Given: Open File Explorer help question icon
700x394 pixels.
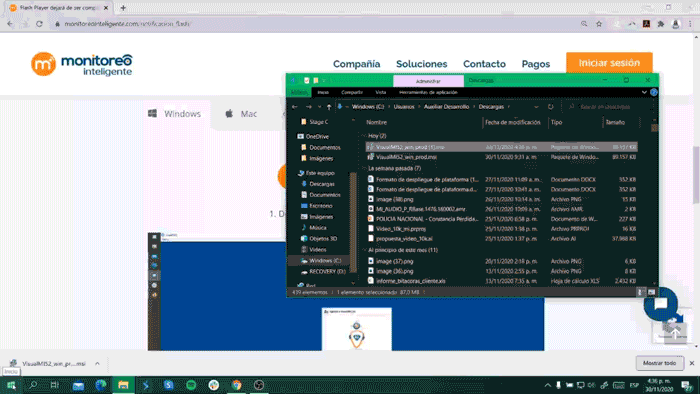Looking at the screenshot, I should tap(654, 92).
